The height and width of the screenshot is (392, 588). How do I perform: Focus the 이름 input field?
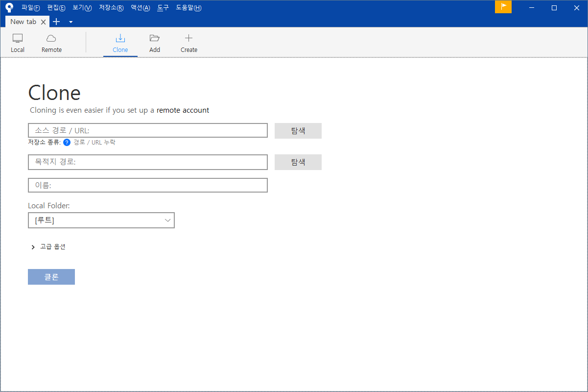point(148,185)
